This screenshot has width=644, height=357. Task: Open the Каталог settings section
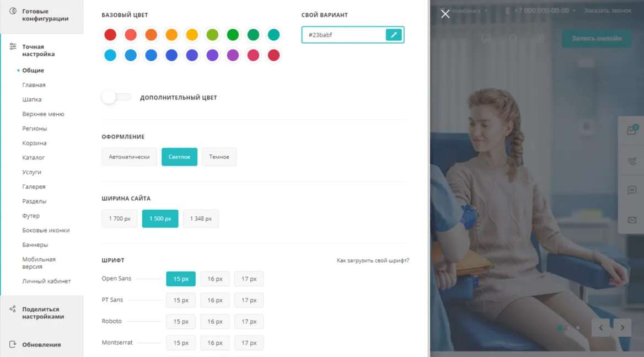(x=33, y=157)
